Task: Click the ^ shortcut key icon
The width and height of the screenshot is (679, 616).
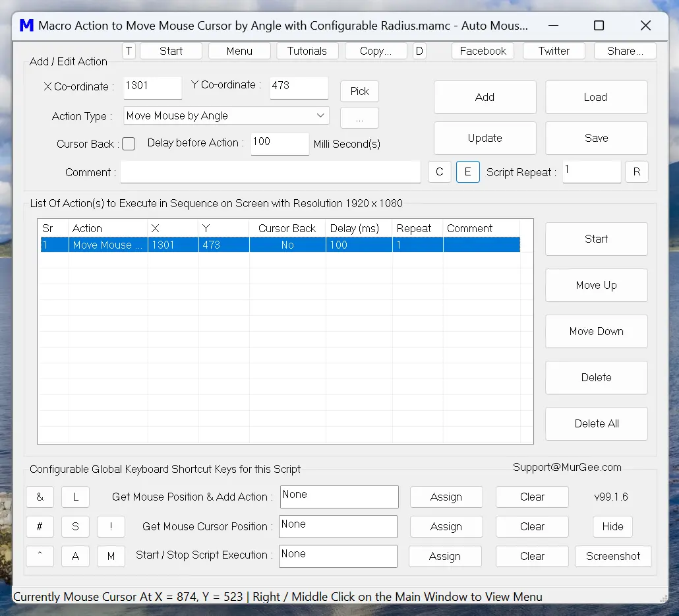Action: point(40,556)
